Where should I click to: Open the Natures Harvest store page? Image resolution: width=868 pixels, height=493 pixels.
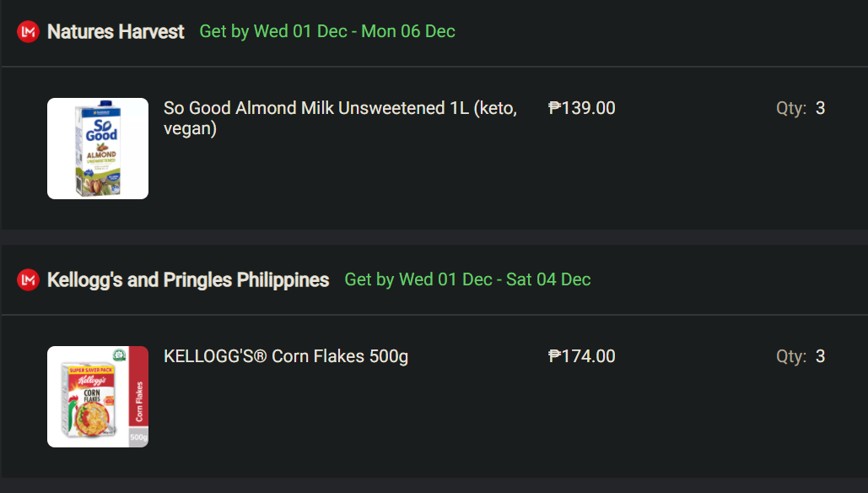click(116, 32)
